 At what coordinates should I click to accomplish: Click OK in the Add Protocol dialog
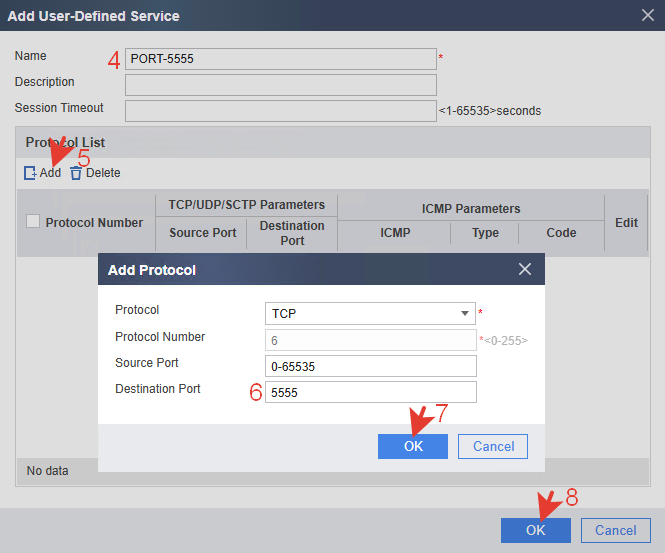tap(413, 446)
